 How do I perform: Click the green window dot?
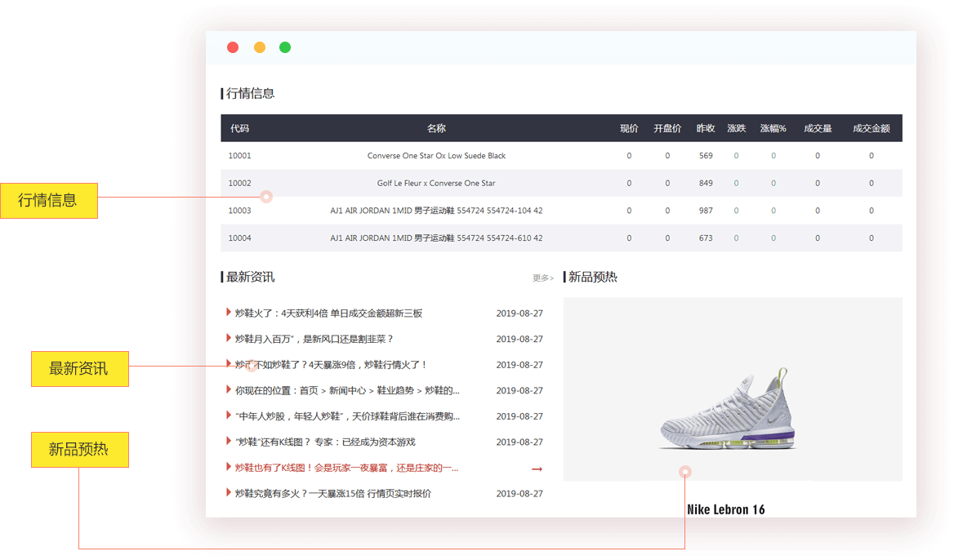285,47
